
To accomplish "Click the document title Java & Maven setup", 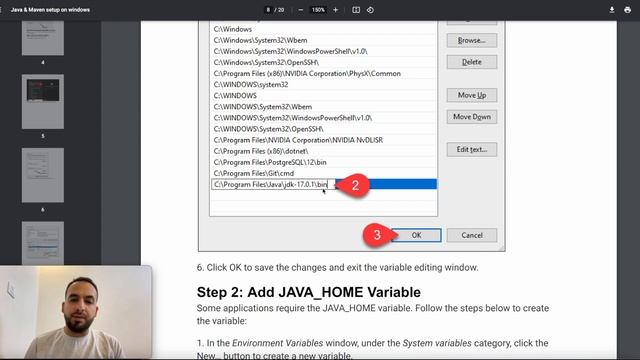I will tap(50, 10).
